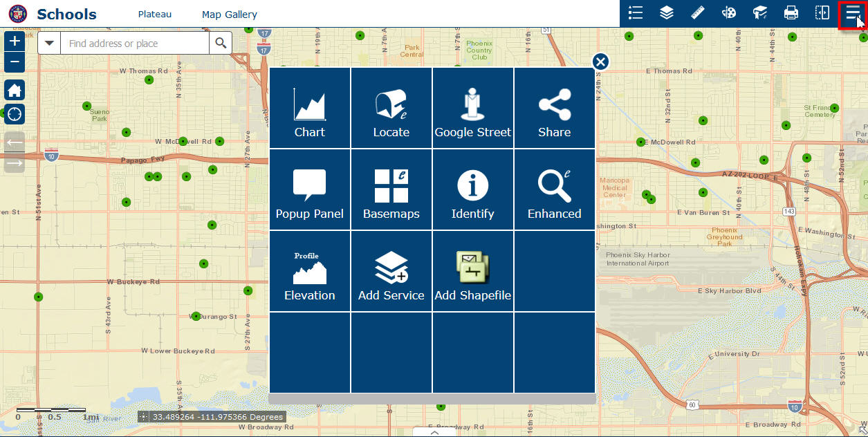
Task: Focus the Find address or place field
Action: [135, 43]
